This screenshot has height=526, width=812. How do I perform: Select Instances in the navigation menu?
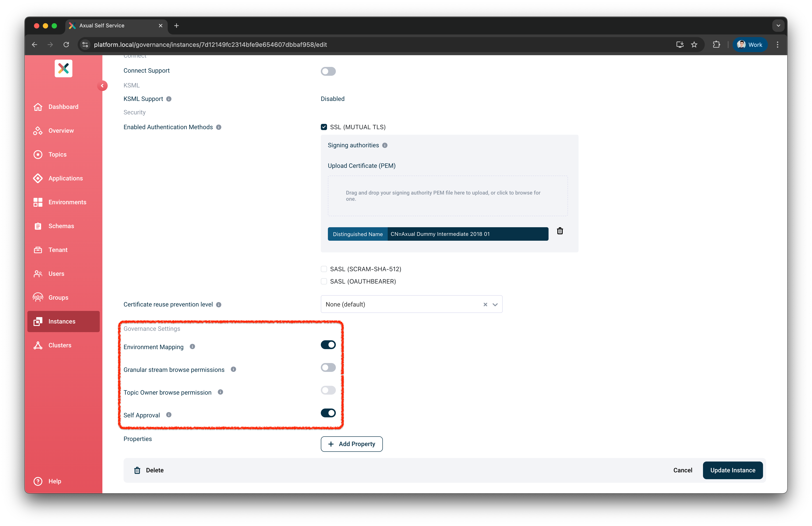click(62, 321)
